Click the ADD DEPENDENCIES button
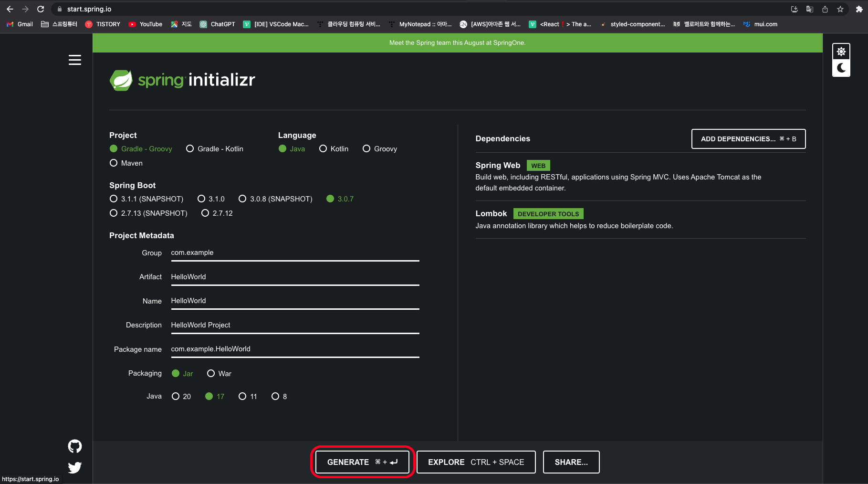The width and height of the screenshot is (868, 484). pyautogui.click(x=748, y=139)
